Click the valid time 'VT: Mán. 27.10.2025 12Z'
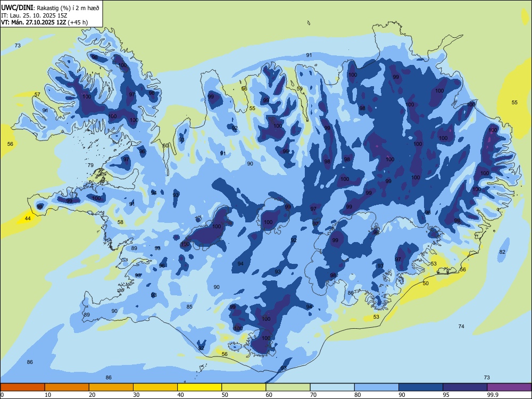Screen dimensions: 532x399 (x=34, y=22)
